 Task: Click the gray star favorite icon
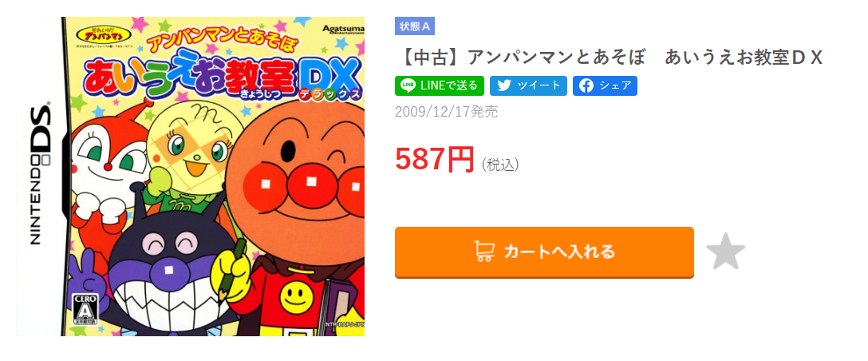click(725, 252)
